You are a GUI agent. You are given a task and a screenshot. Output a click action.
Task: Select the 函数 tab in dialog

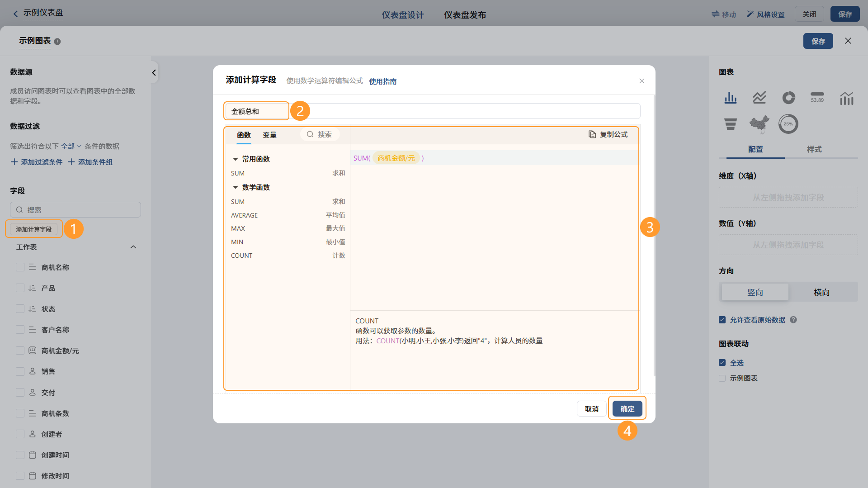pyautogui.click(x=244, y=135)
